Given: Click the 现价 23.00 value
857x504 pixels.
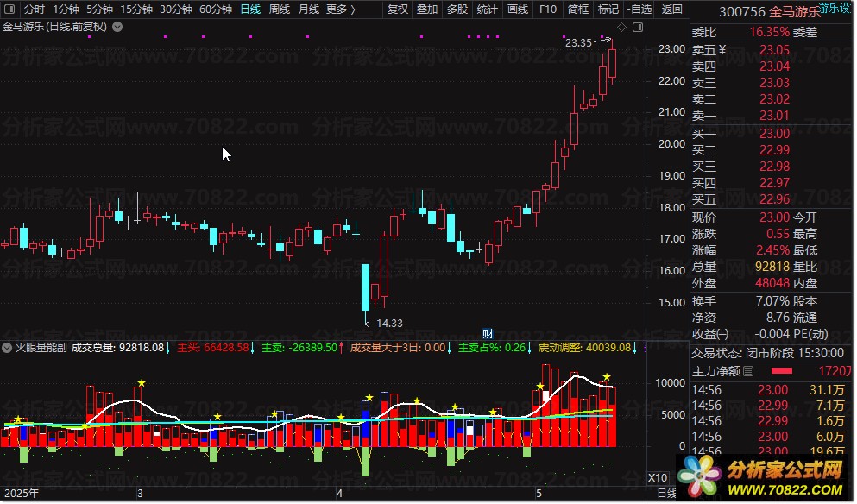Looking at the screenshot, I should (774, 217).
